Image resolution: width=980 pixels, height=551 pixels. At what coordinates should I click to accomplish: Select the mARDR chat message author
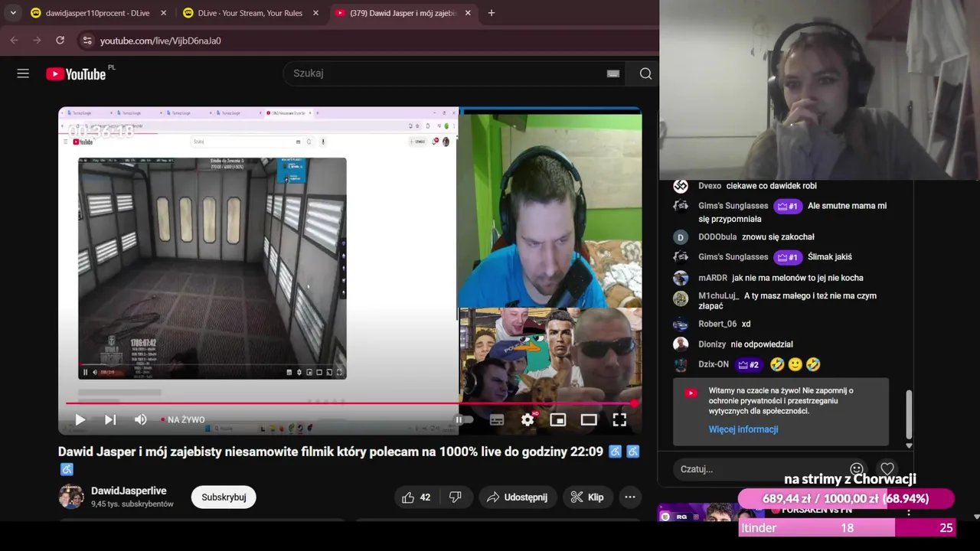[713, 278]
